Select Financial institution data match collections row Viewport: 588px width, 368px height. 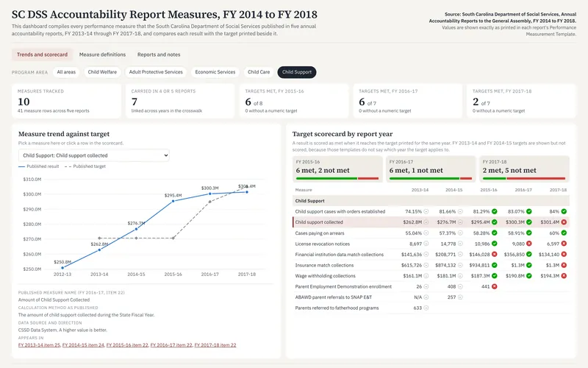(x=431, y=254)
